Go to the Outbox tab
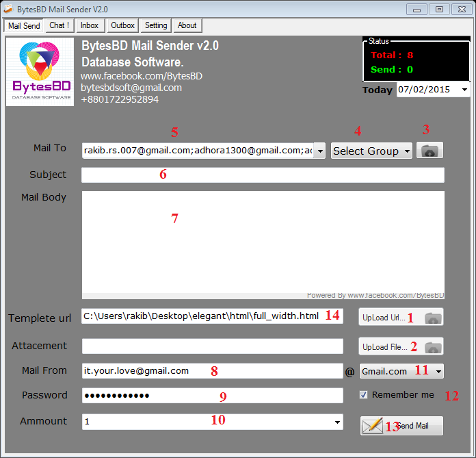The height and width of the screenshot is (458, 476). pyautogui.click(x=122, y=25)
